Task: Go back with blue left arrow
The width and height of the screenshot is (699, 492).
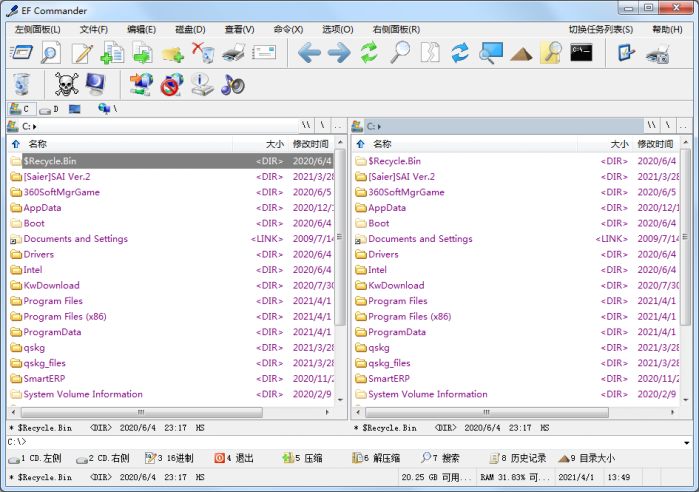Action: [x=309, y=53]
